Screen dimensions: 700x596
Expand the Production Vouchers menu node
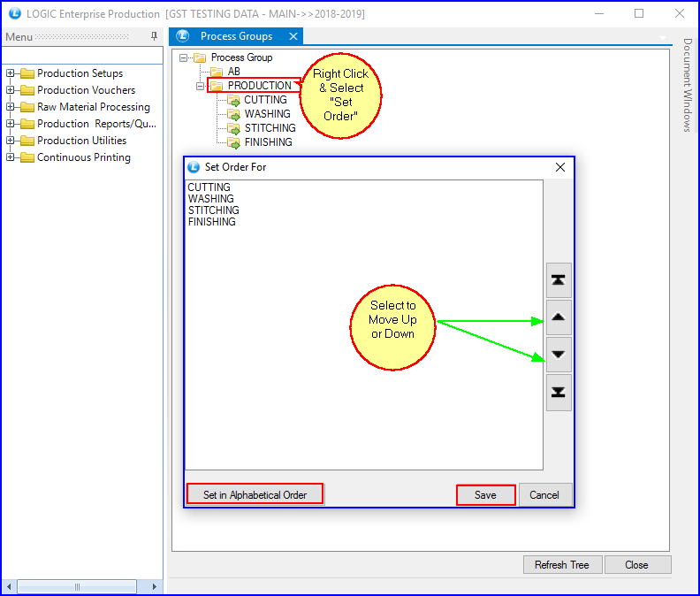coord(10,90)
